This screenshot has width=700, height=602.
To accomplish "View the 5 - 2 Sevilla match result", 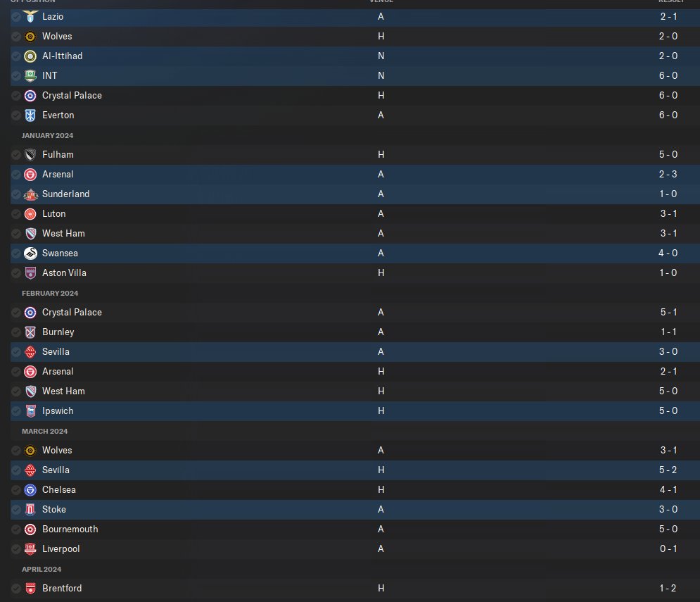I will 668,470.
